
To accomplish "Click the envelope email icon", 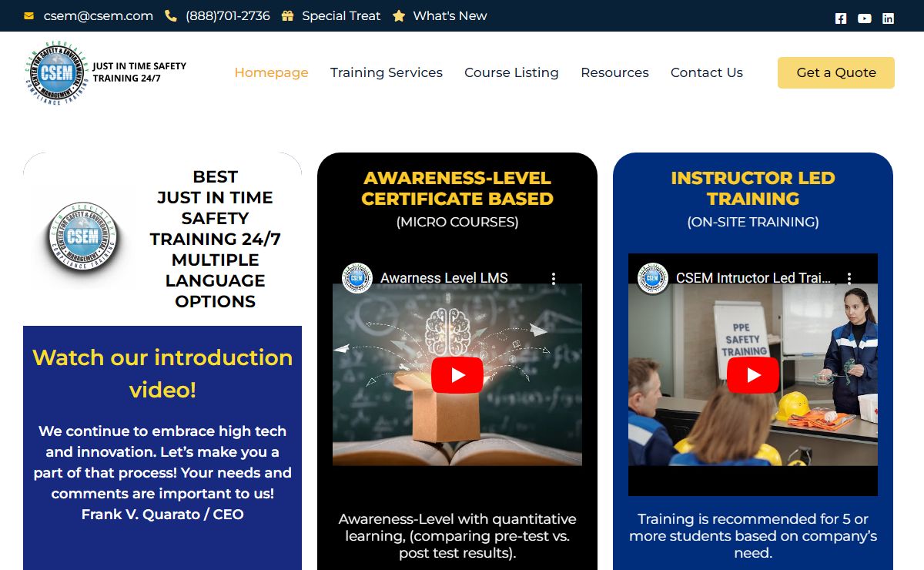I will coord(29,15).
